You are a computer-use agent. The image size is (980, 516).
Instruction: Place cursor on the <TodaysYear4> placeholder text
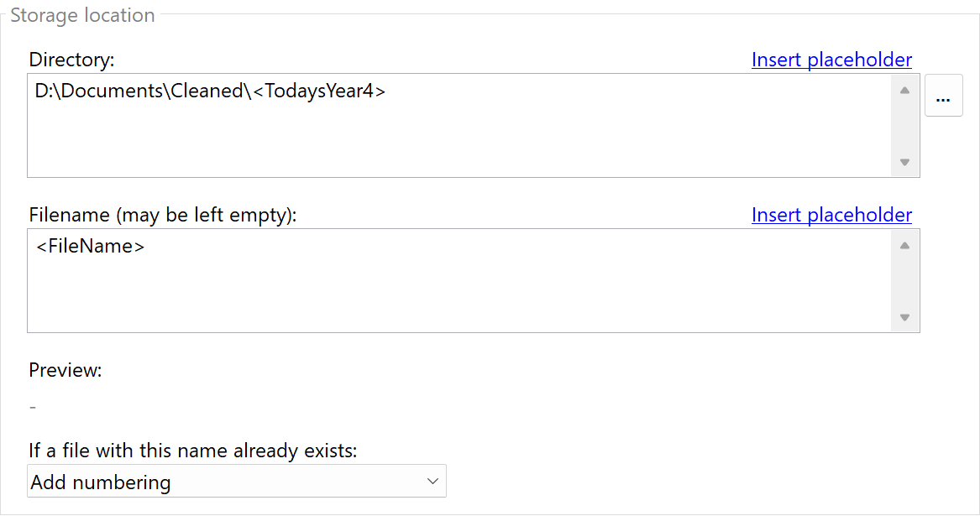pos(319,91)
